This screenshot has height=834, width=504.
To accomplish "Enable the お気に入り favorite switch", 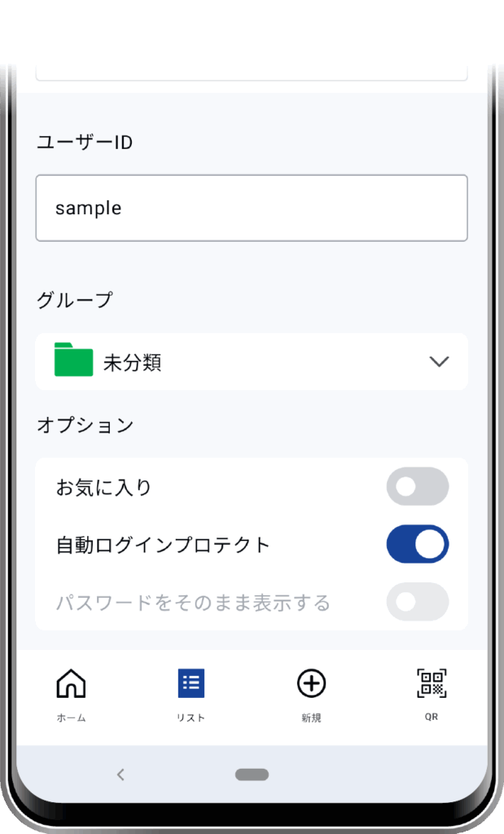I will pyautogui.click(x=417, y=487).
